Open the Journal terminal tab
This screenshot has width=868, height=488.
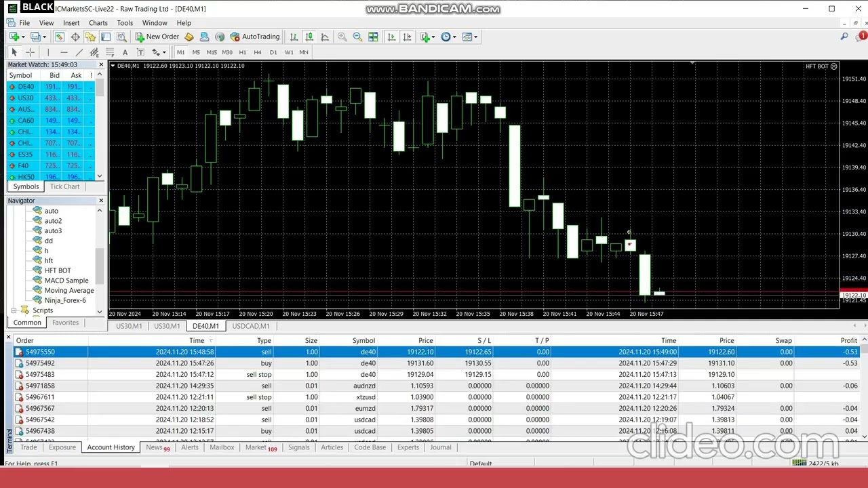(x=440, y=447)
